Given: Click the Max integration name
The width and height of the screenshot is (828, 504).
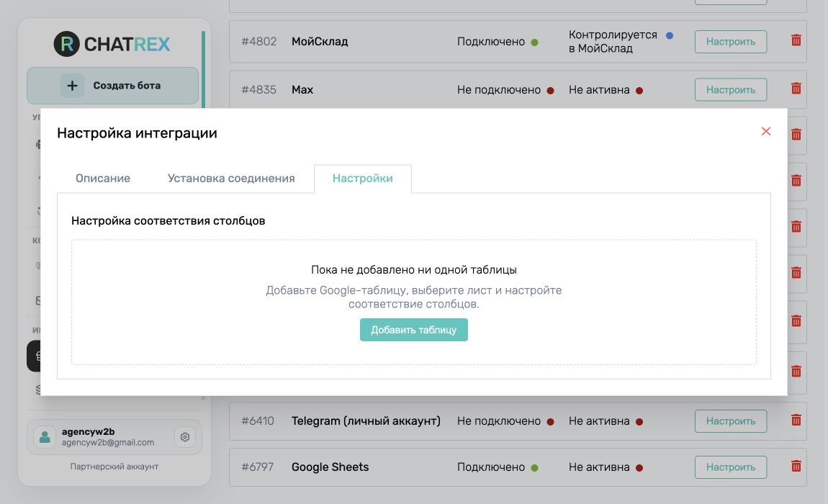Looking at the screenshot, I should point(302,90).
